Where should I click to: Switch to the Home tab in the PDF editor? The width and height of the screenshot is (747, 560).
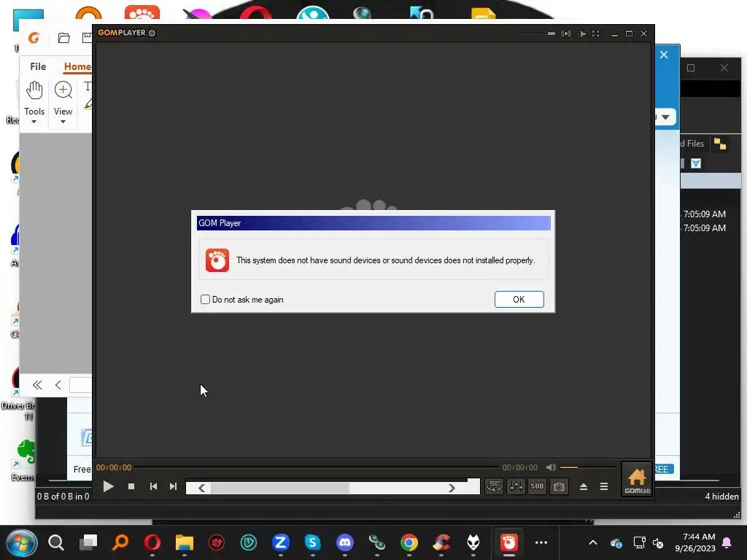tap(77, 66)
